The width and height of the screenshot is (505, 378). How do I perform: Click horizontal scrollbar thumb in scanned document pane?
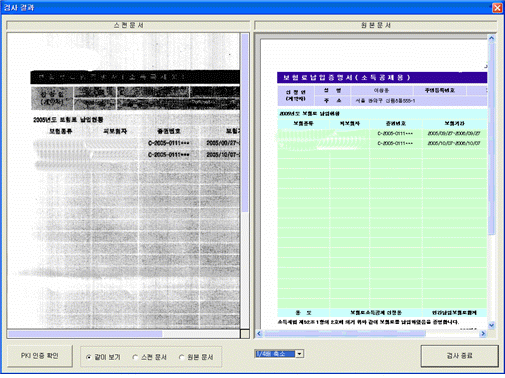point(85,334)
